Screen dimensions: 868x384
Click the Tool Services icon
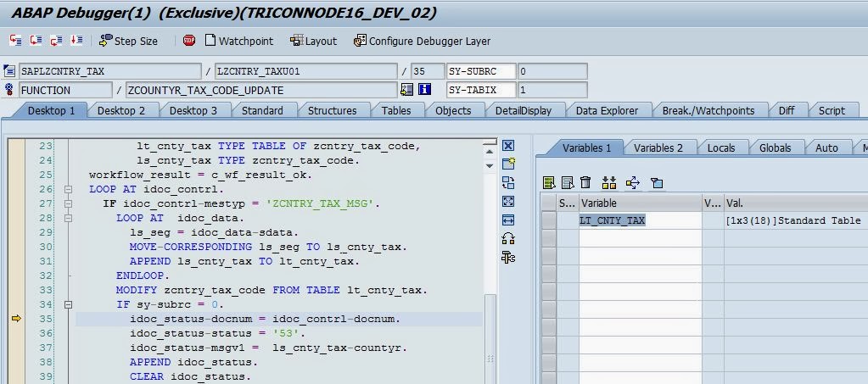[x=508, y=258]
